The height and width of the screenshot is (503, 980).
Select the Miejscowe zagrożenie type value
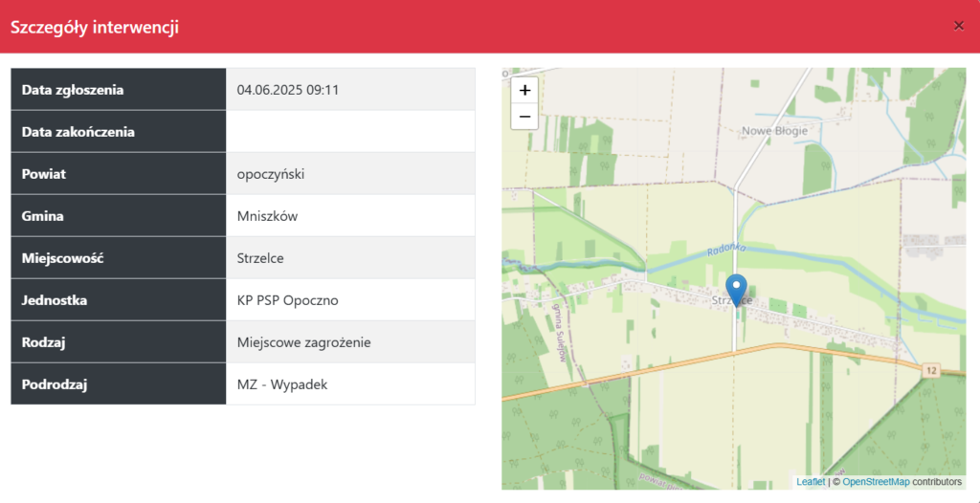point(303,342)
